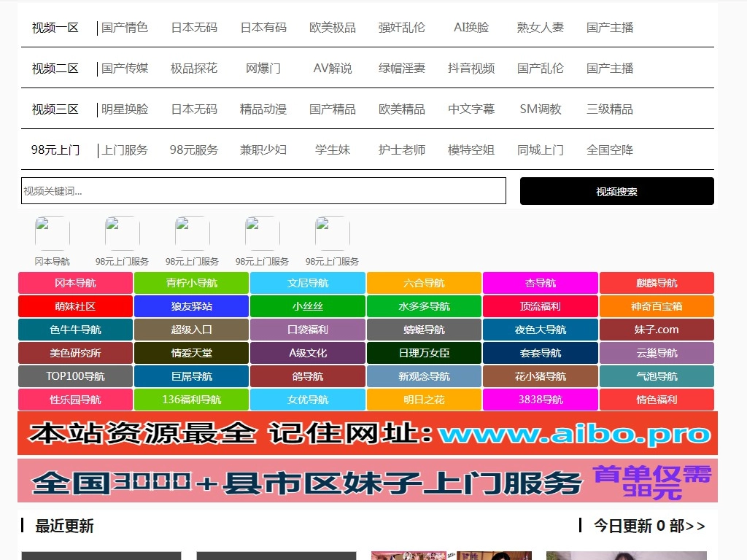Open the teal 气泡导航 tile
The image size is (747, 560).
pyautogui.click(x=657, y=376)
